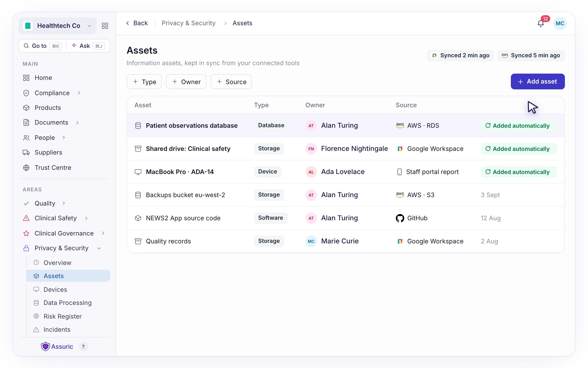Image resolution: width=588 pixels, height=368 pixels.
Task: Click the AWS Synced 5 min ago badge
Action: 531,55
